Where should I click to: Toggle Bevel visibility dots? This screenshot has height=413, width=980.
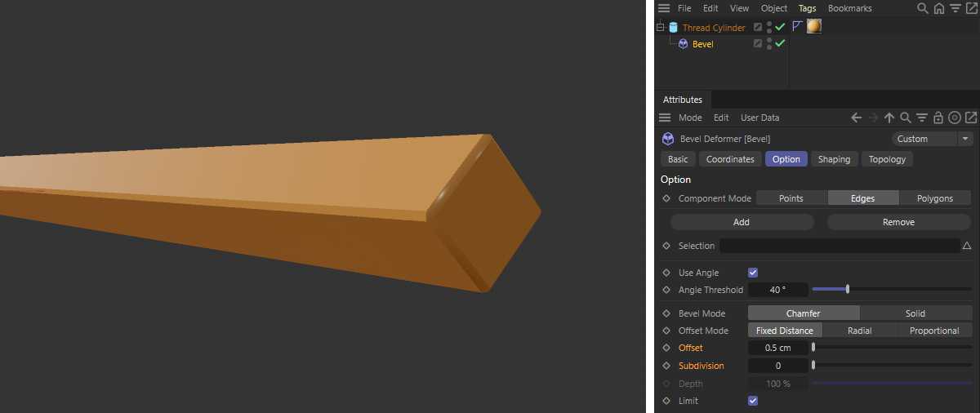(769, 44)
